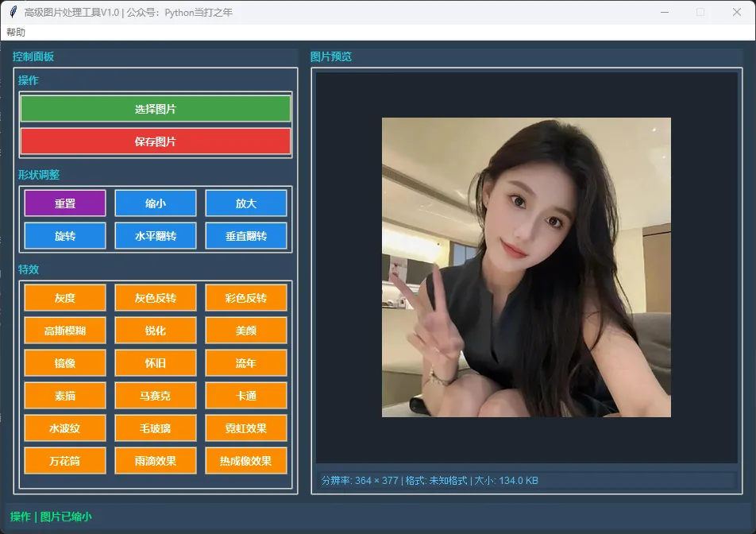Apply the 美颜 beauty filter
Screen dimensions: 756x534
tap(246, 330)
